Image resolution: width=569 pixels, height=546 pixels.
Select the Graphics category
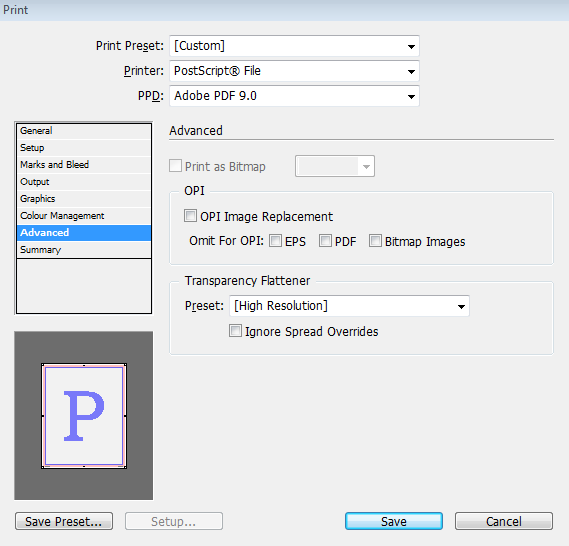pyautogui.click(x=84, y=199)
